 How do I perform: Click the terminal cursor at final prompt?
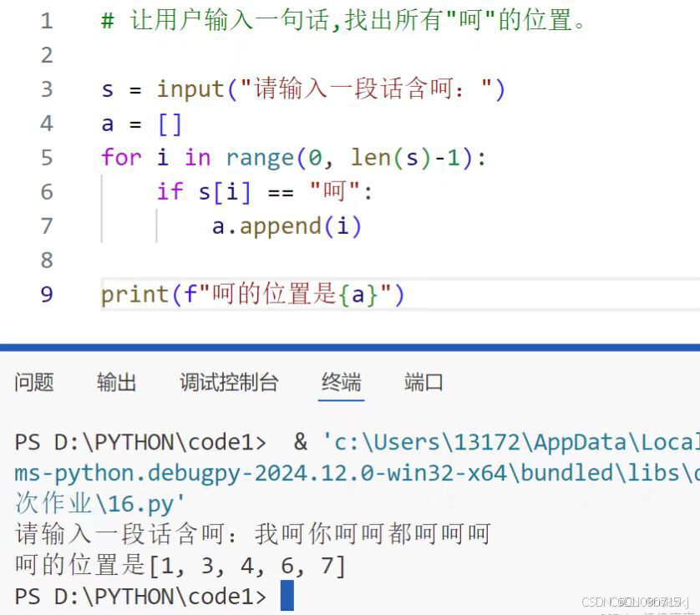287,595
